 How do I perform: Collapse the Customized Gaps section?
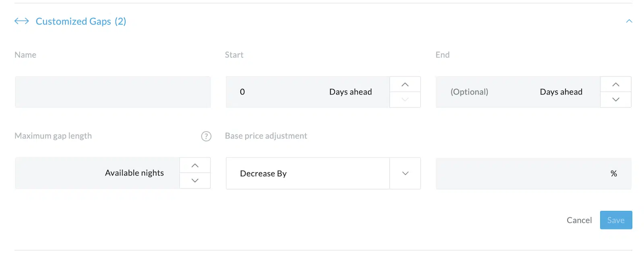pos(629,21)
